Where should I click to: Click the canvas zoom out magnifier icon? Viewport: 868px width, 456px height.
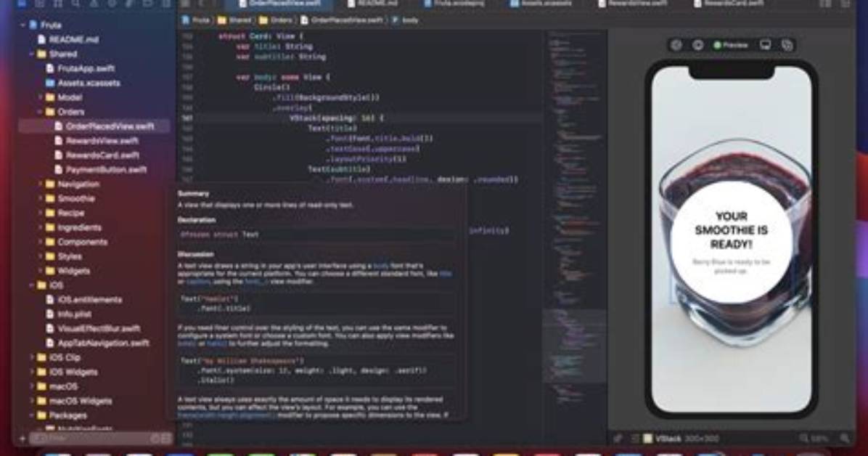pos(804,439)
